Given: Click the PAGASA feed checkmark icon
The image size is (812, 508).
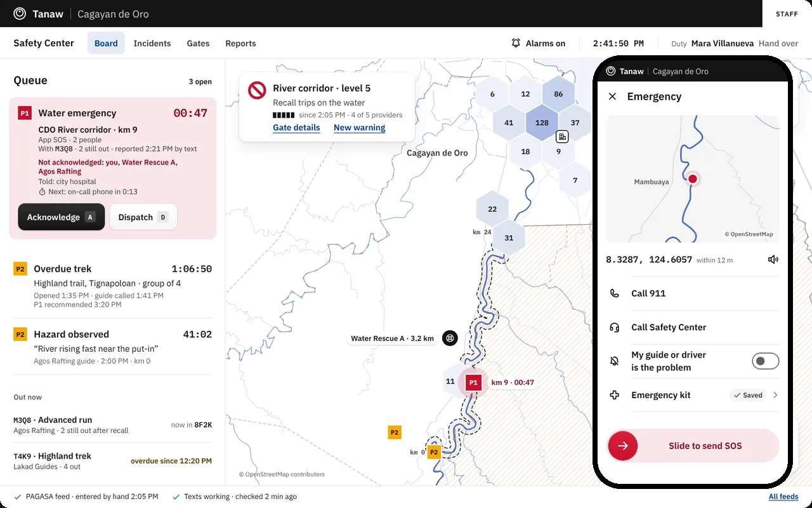Looking at the screenshot, I should [x=18, y=497].
